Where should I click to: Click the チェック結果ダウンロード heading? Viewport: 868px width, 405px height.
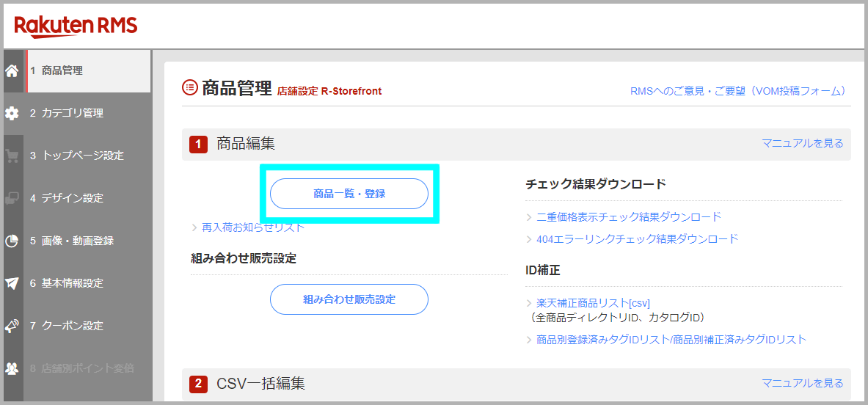[596, 184]
